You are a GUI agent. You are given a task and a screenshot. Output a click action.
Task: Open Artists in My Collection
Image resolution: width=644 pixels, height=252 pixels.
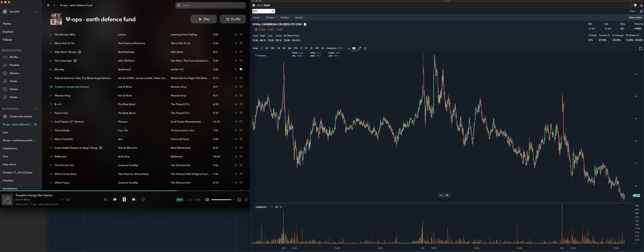coord(13,97)
